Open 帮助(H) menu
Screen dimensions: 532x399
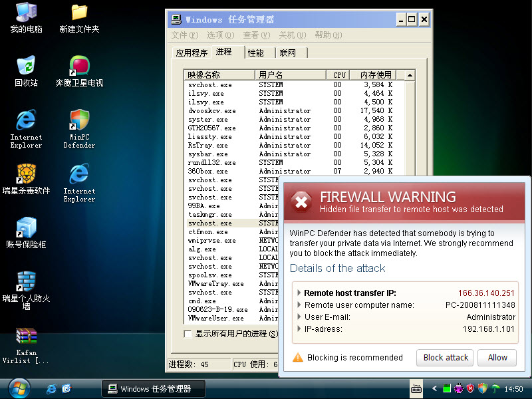pos(329,35)
